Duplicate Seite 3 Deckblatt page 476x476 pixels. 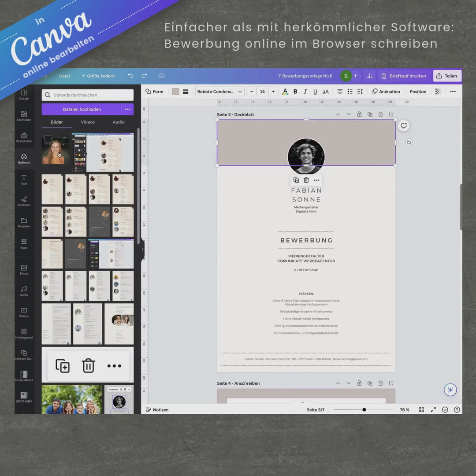coord(370,115)
